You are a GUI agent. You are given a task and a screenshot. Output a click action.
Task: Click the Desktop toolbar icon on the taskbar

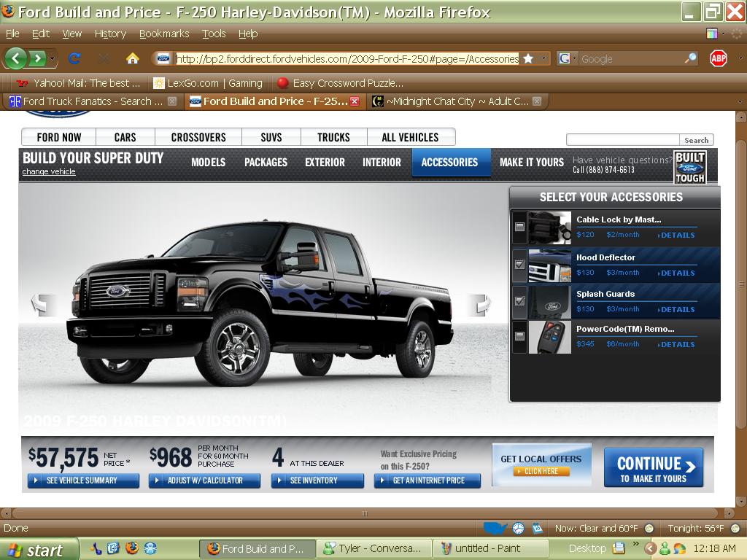pyautogui.click(x=619, y=548)
